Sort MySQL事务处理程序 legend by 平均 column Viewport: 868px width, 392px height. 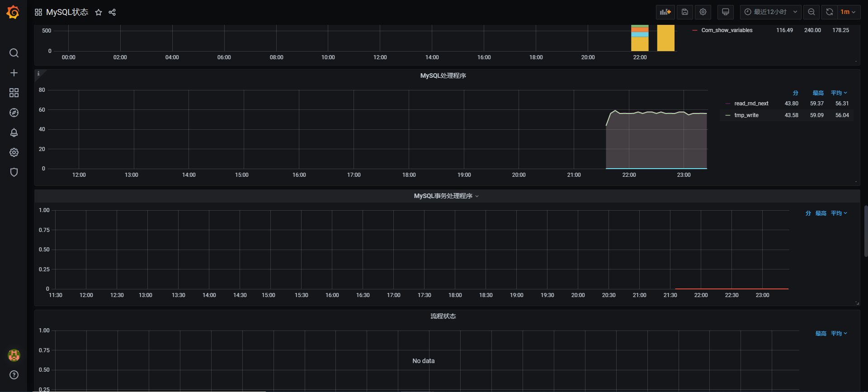coord(839,213)
